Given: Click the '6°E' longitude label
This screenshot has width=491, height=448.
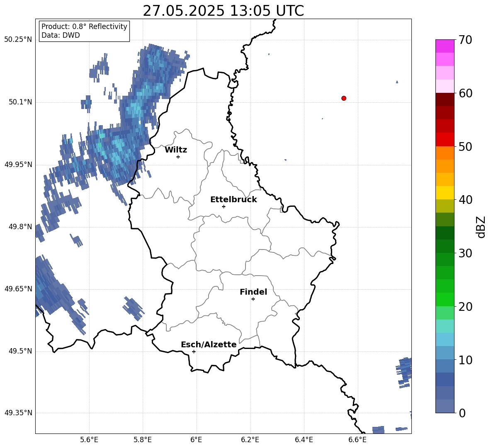Looking at the screenshot, I should click(x=196, y=440).
